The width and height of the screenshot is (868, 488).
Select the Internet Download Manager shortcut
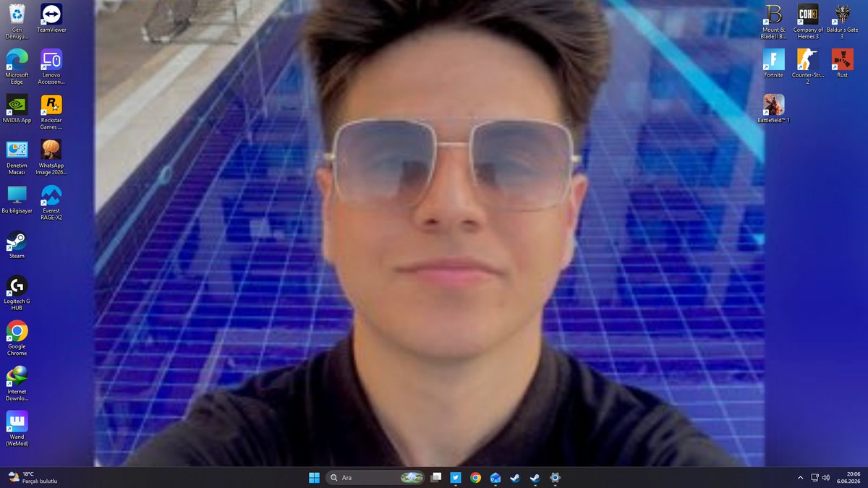pyautogui.click(x=17, y=383)
